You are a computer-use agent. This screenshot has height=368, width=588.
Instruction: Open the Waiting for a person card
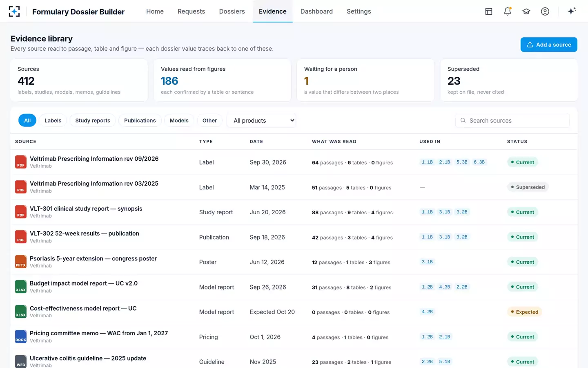[365, 80]
